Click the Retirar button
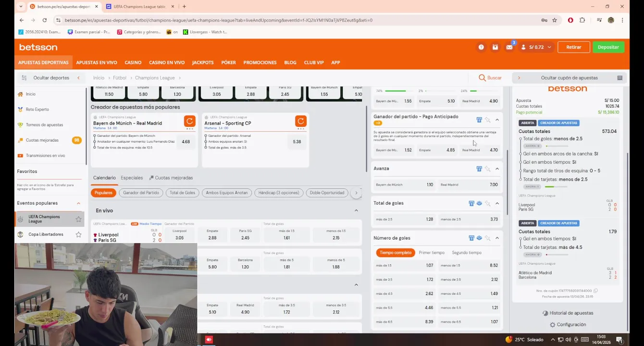This screenshot has height=346, width=644. coord(574,47)
